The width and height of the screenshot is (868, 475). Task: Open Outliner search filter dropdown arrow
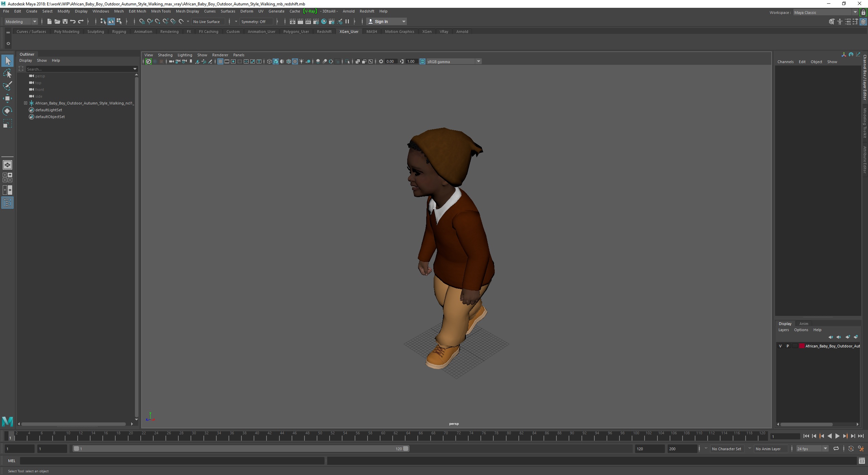[x=135, y=69]
